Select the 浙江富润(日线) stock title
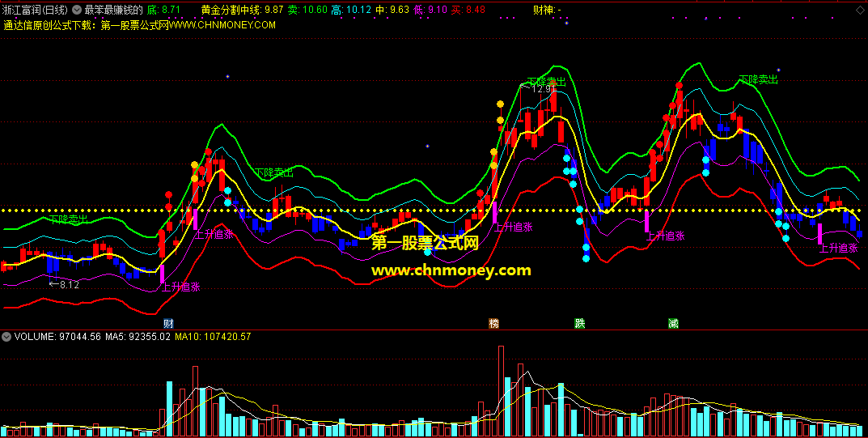Viewport: 868px width, 438px height. pos(36,10)
